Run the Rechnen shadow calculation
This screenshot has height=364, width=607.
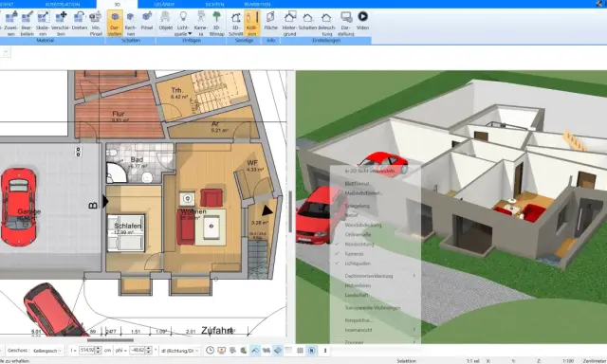(x=131, y=23)
